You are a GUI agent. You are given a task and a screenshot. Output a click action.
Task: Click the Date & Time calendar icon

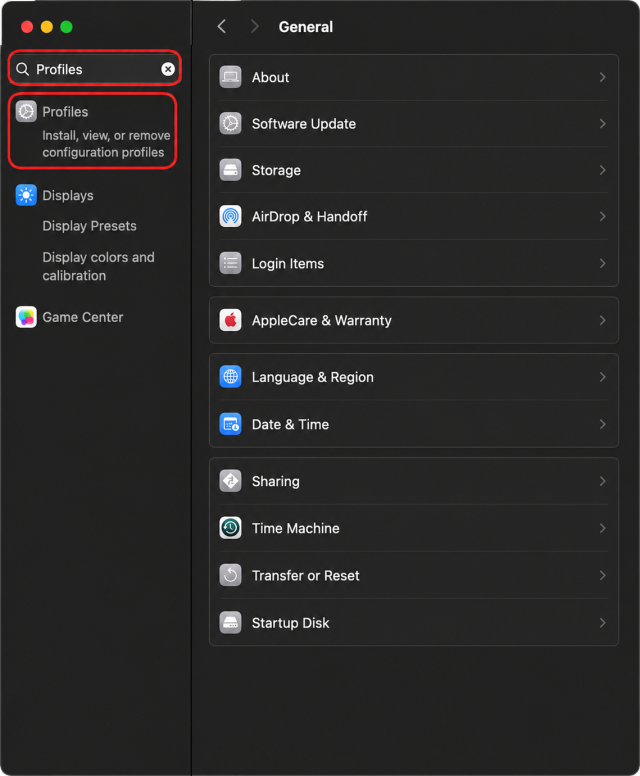230,424
